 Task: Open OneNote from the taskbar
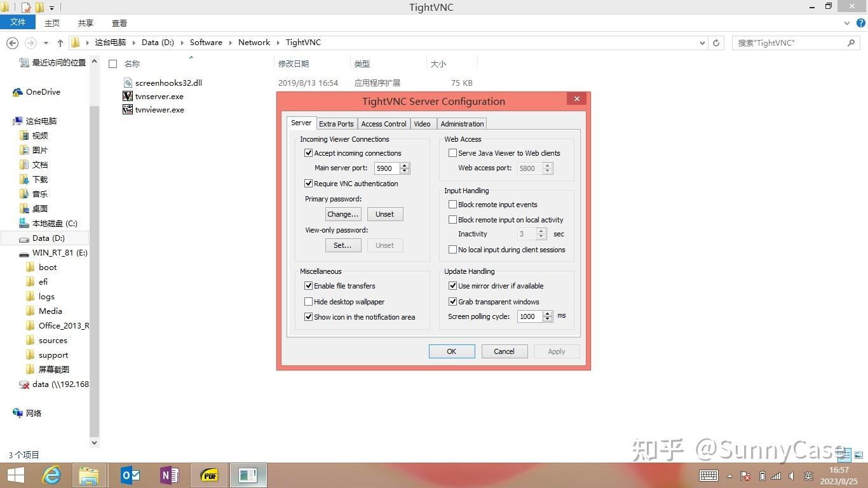click(169, 475)
